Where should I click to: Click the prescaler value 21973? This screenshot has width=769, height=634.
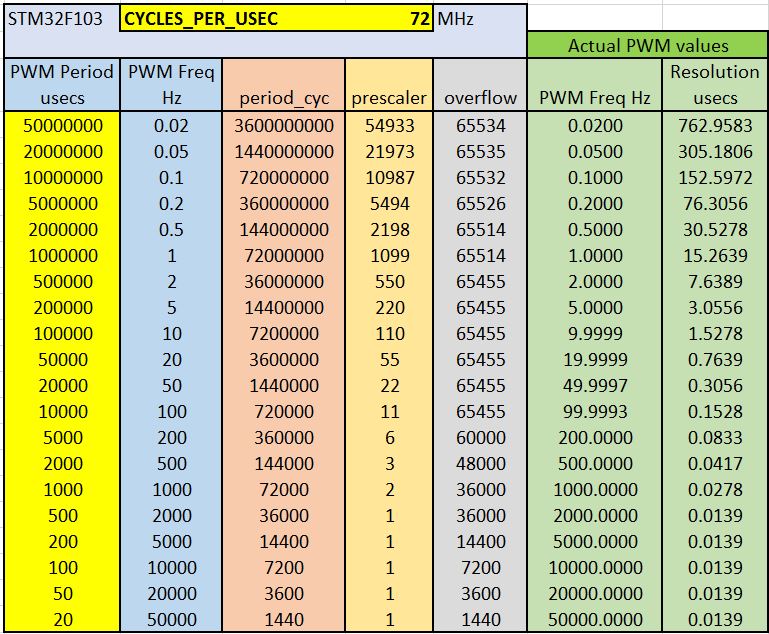[389, 151]
